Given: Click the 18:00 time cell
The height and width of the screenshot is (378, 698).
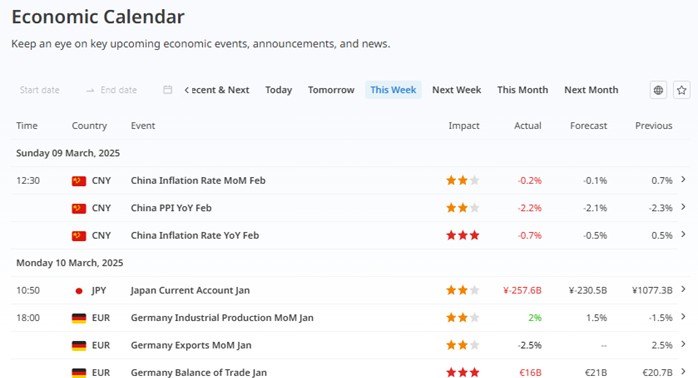Looking at the screenshot, I should coord(28,318).
